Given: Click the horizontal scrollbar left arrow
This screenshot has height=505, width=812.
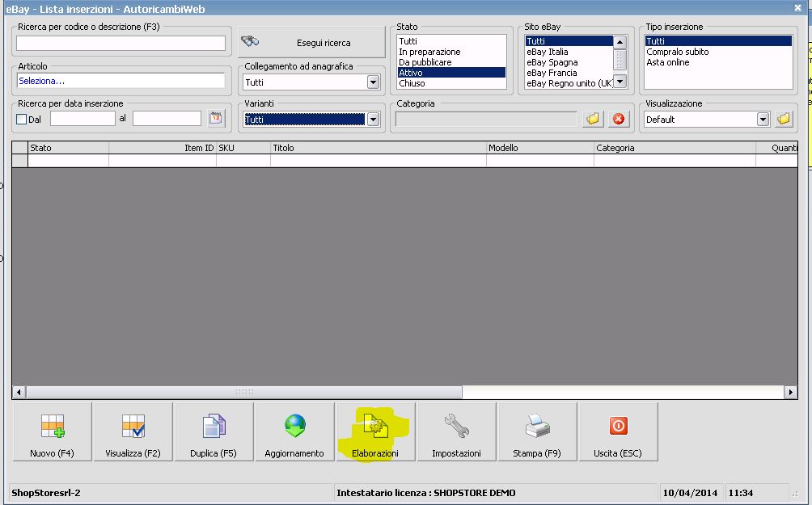Looking at the screenshot, I should pos(19,392).
